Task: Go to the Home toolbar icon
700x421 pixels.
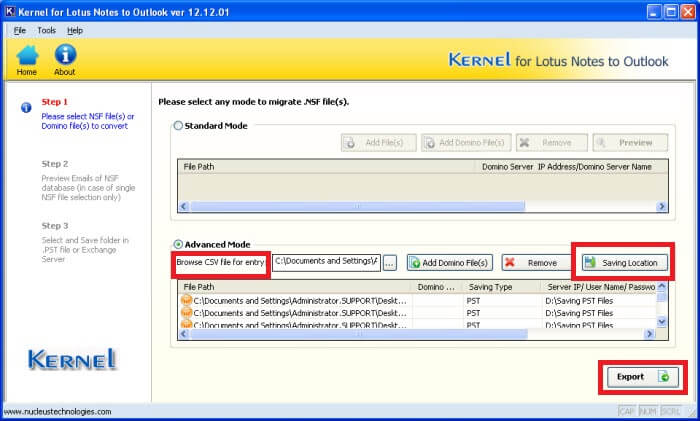Action: (27, 60)
